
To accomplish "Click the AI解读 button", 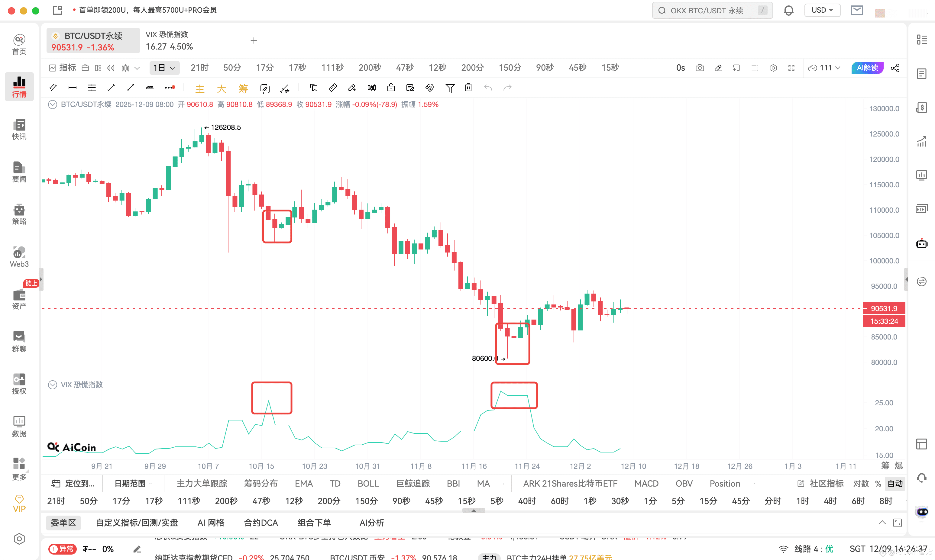I will (867, 68).
